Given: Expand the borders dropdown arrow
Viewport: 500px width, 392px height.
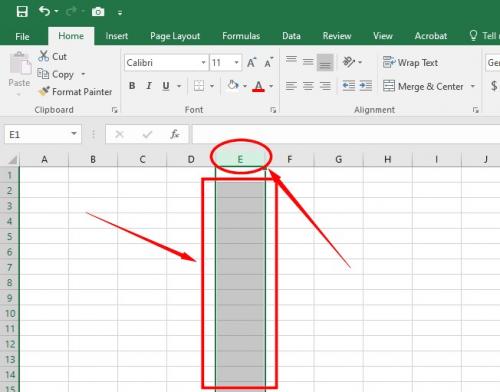Looking at the screenshot, I should pyautogui.click(x=212, y=86).
